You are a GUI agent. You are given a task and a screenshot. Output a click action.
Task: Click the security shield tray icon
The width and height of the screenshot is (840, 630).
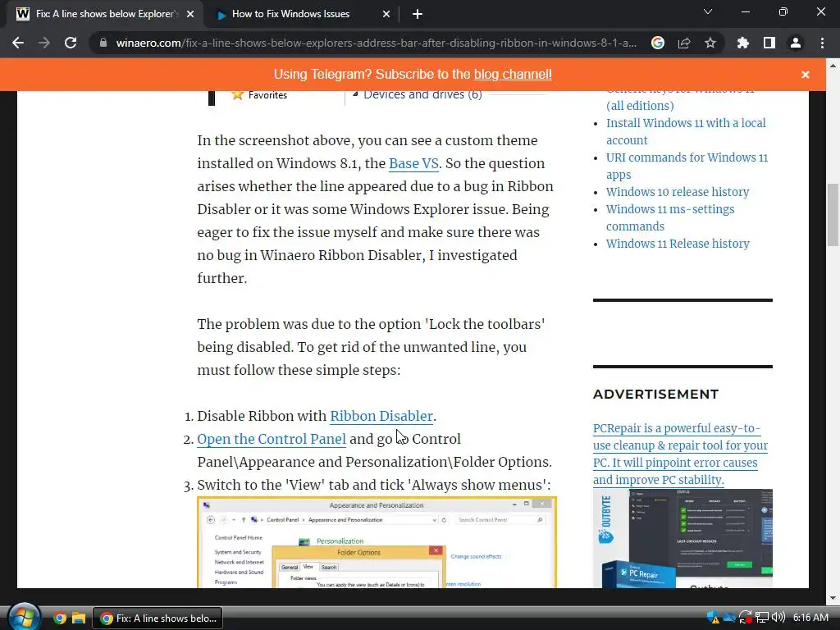tap(713, 618)
